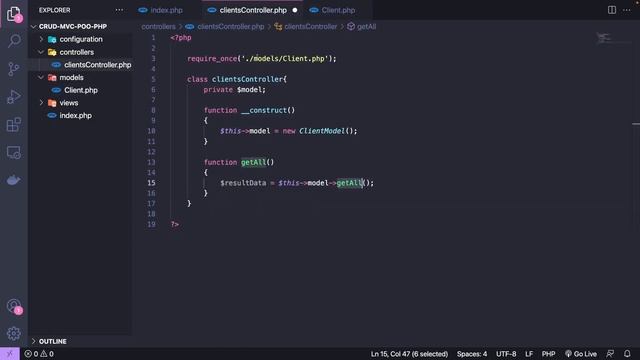Click the private $model declaration
Viewport: 640px width, 360px height.
tap(234, 90)
